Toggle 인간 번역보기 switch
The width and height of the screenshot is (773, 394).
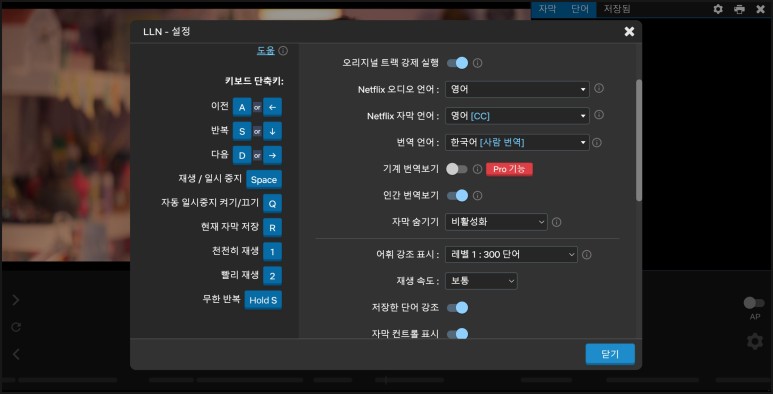[457, 196]
